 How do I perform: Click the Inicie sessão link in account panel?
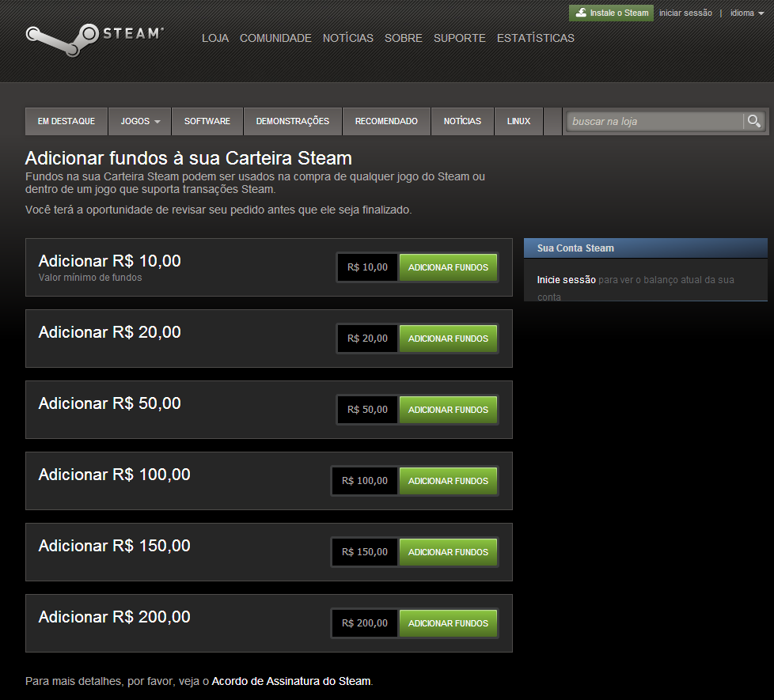pos(566,280)
